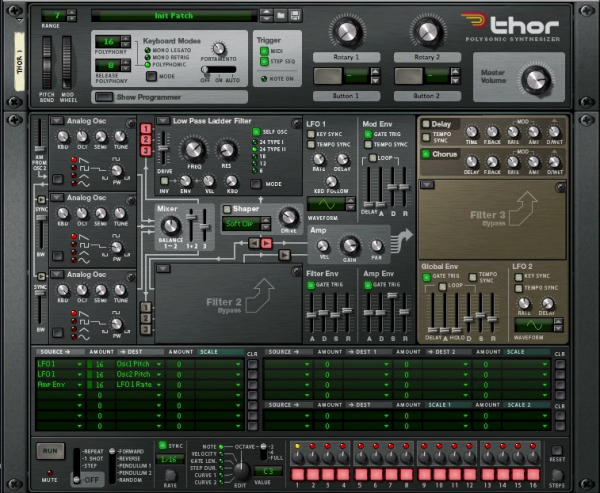
Task: Toggle Trigger MIDI button
Action: (264, 51)
